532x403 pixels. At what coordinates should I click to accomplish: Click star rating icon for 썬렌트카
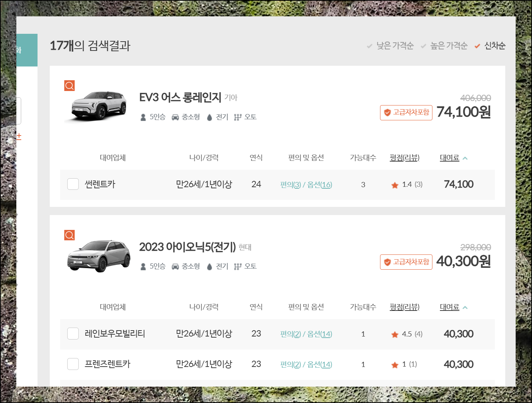(395, 185)
